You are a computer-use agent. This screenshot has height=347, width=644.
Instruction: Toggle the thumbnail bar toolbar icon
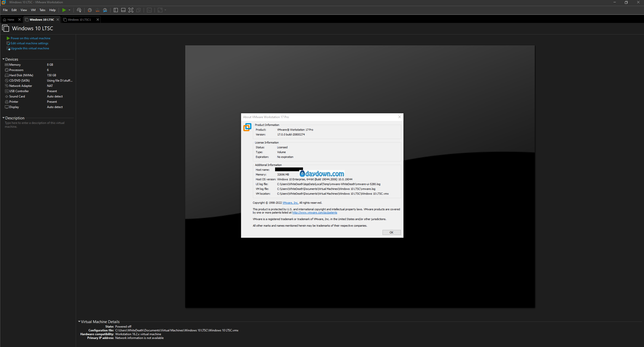click(x=123, y=10)
